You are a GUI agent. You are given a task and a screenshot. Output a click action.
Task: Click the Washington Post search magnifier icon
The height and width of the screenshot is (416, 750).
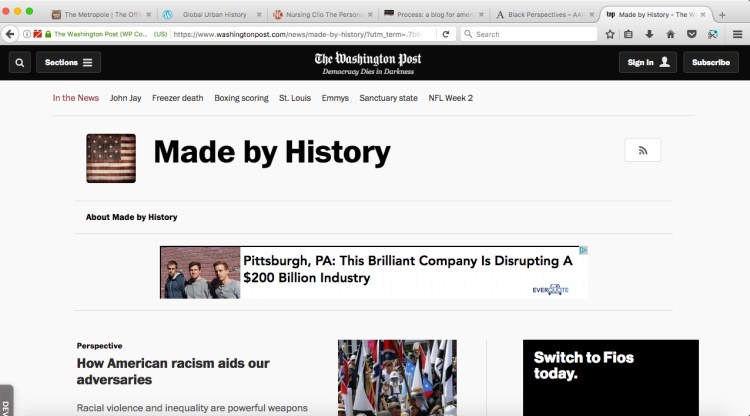(20, 63)
